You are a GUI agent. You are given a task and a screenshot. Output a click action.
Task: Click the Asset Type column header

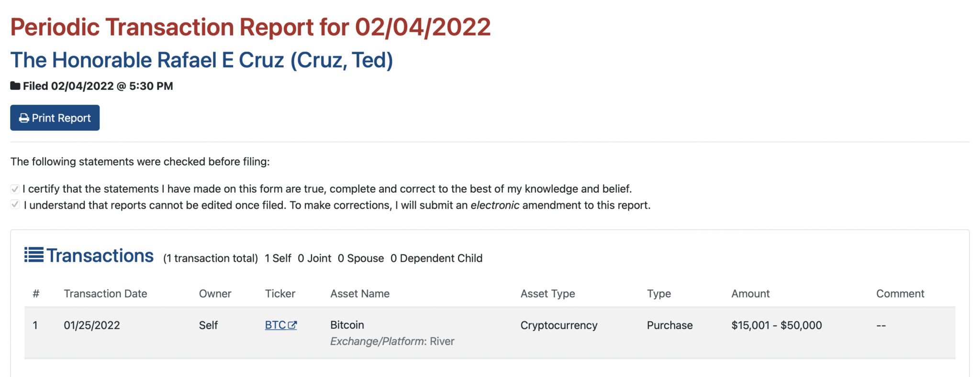click(x=547, y=294)
